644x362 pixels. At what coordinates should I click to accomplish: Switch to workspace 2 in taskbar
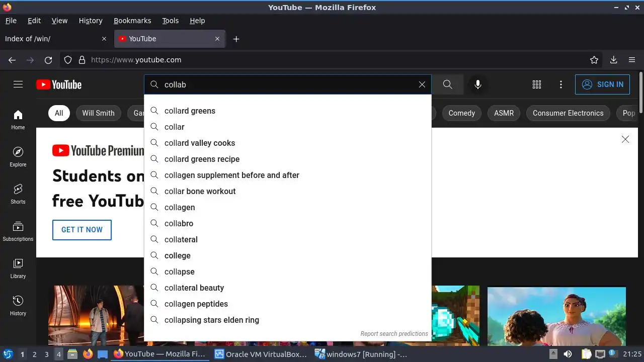[34, 354]
